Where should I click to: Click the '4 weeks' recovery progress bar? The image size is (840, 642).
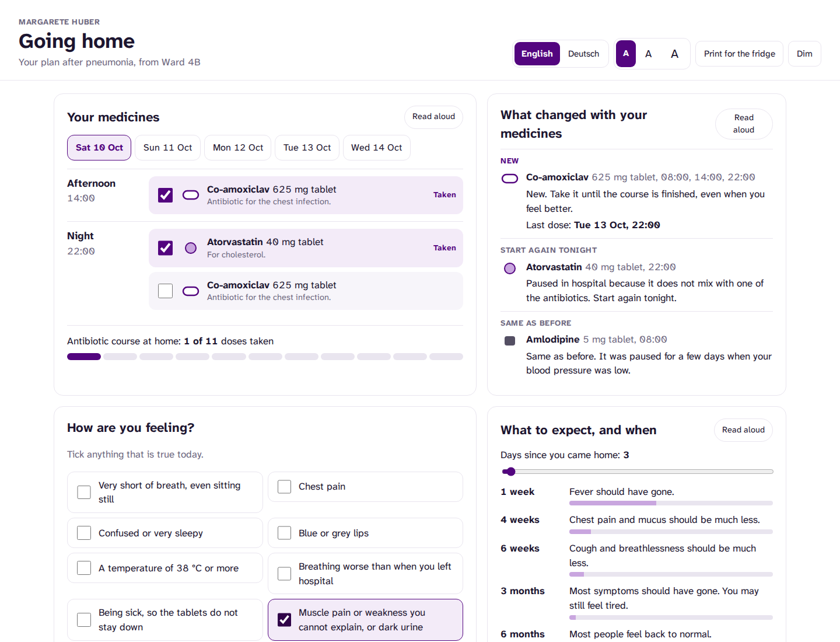point(671,532)
